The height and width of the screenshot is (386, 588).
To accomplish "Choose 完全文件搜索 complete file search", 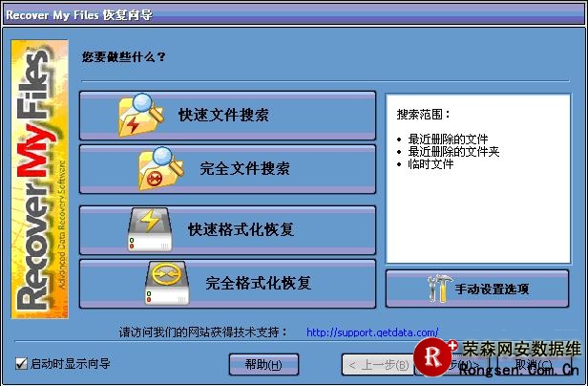I will [x=227, y=169].
